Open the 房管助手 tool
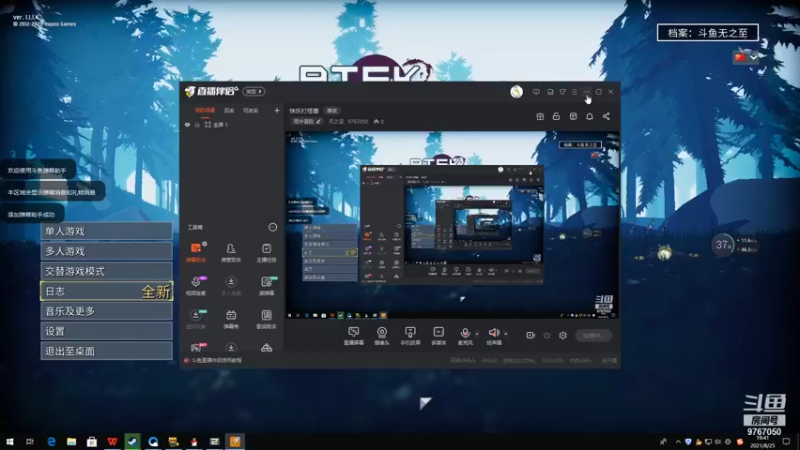This screenshot has height=450, width=800. [231, 252]
